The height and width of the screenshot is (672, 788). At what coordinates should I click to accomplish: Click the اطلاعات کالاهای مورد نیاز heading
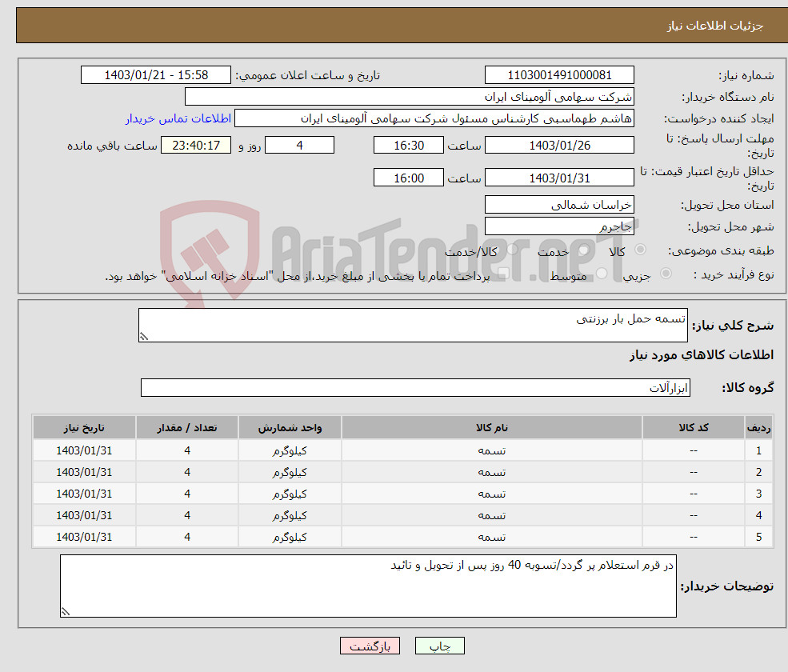click(701, 355)
